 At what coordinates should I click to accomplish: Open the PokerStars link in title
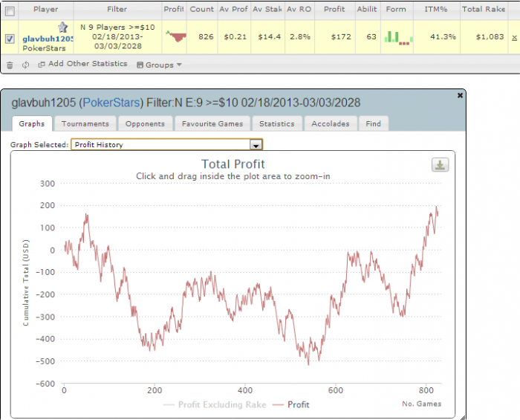coord(111,103)
